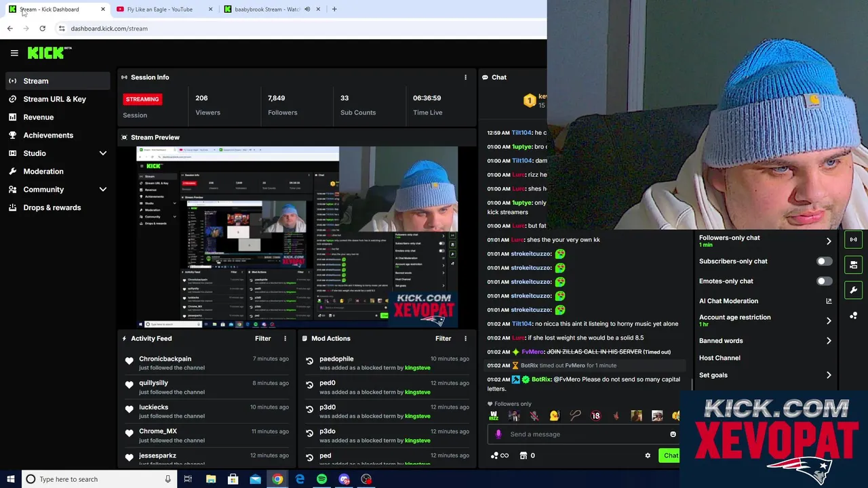
Task: Filter the Mod Actions list
Action: 443,338
